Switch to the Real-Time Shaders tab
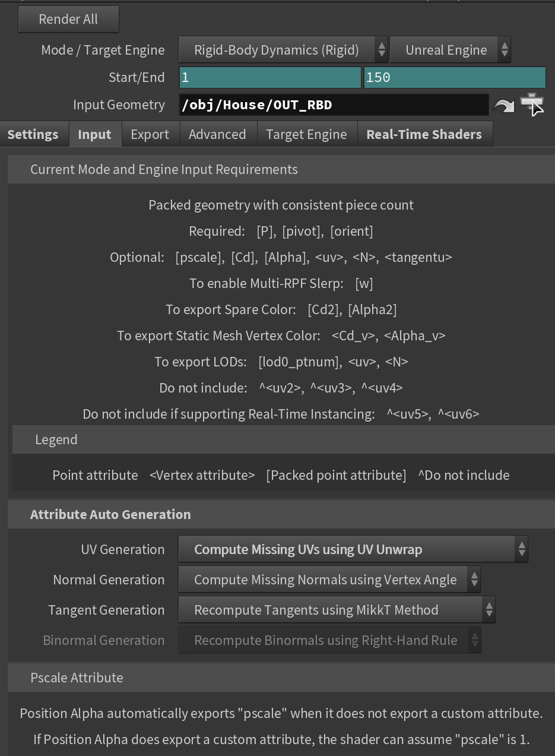The width and height of the screenshot is (555, 756). tap(424, 134)
